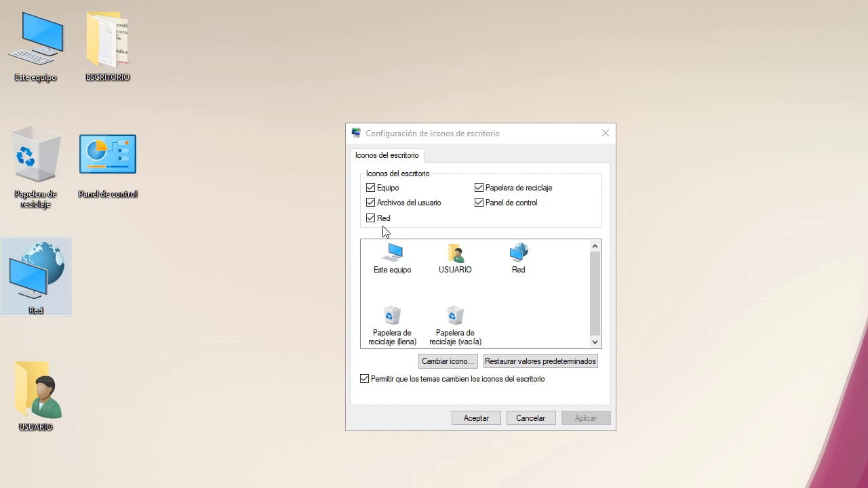Click the icon list scroll-up arrow
The height and width of the screenshot is (488, 868).
point(595,246)
